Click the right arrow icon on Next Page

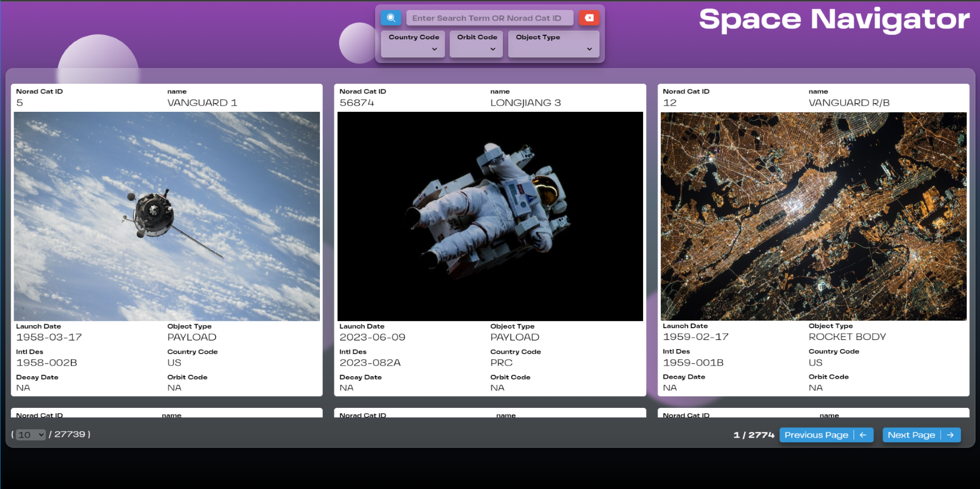(x=950, y=435)
